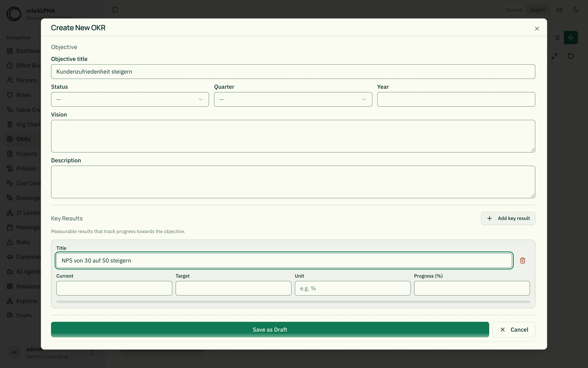Click the reset view rotate icon
Image resolution: width=588 pixels, height=368 pixels.
(570, 56)
